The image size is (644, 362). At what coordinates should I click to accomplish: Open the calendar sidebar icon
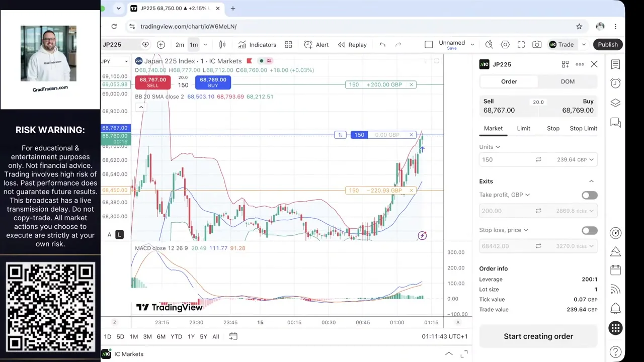tap(615, 270)
